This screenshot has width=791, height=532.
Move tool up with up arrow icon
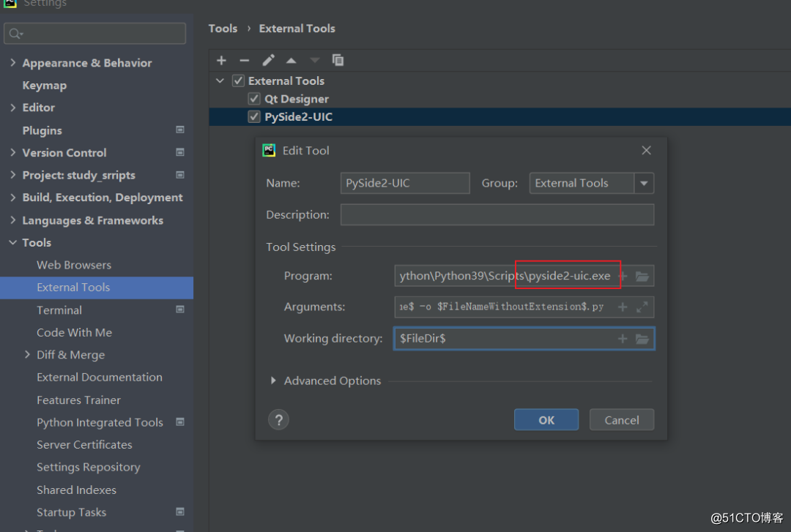click(291, 61)
